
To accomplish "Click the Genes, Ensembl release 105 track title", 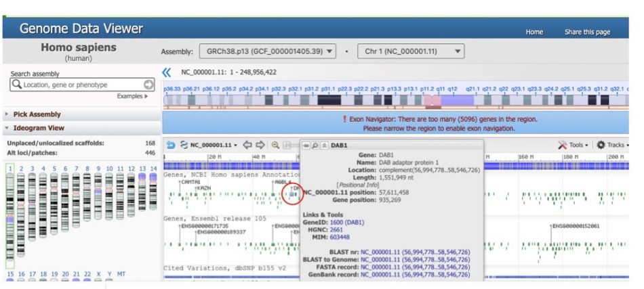I will (215, 219).
